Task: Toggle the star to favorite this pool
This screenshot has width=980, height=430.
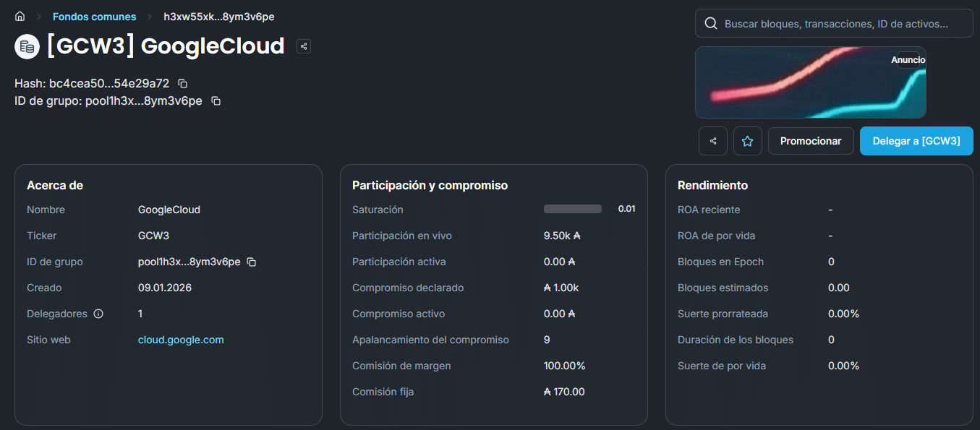Action: pyautogui.click(x=747, y=141)
